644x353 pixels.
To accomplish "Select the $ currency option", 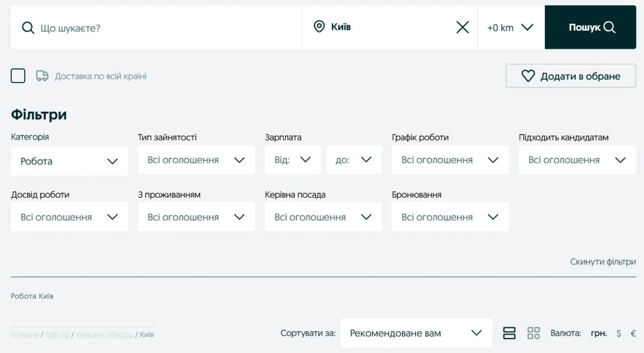I will coord(619,333).
